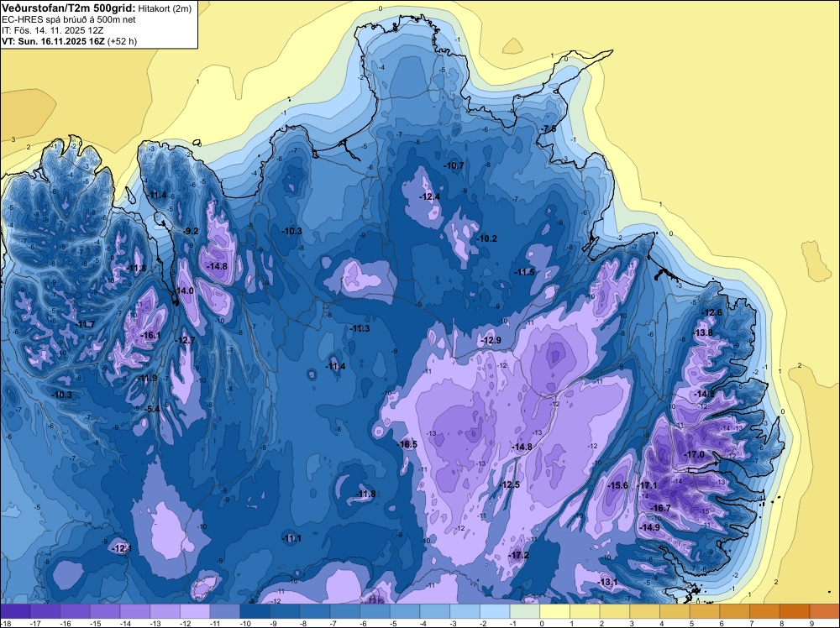Click the -17.1 temperature label

point(647,485)
